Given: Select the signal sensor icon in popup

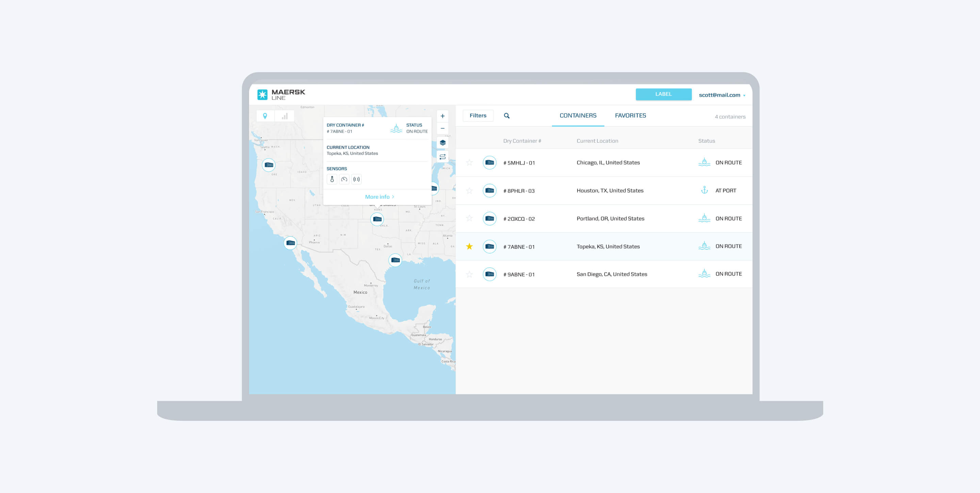Looking at the screenshot, I should (357, 179).
